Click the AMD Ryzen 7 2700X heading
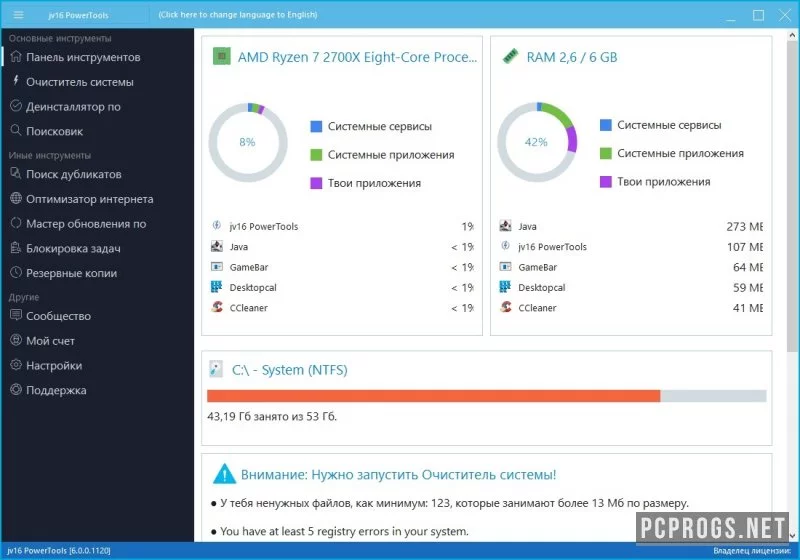 pyautogui.click(x=358, y=57)
